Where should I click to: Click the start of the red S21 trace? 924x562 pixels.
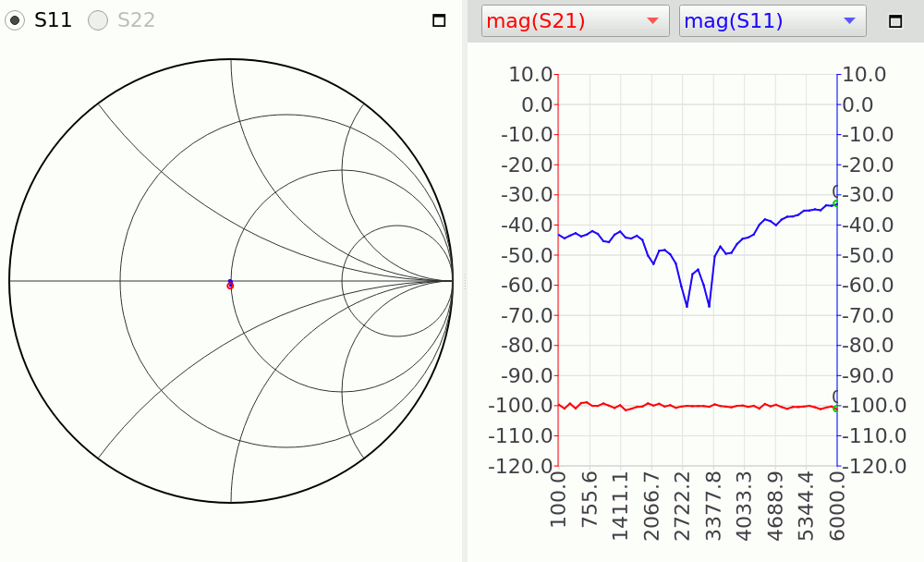tap(560, 405)
